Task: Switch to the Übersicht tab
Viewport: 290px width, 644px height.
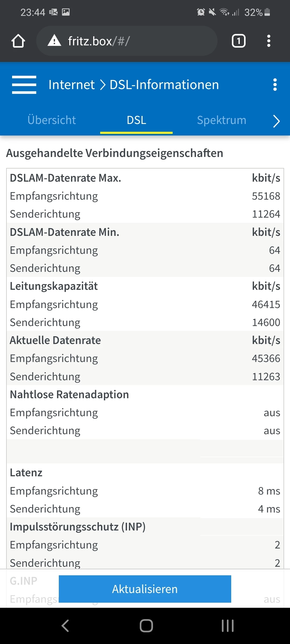Action: coord(52,120)
